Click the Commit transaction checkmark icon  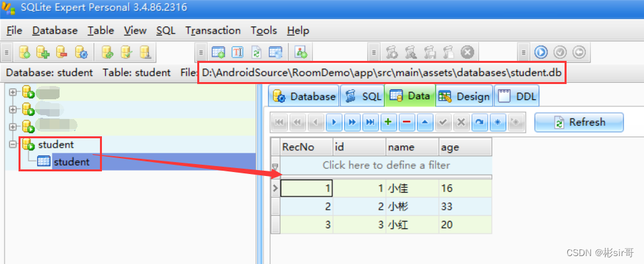(x=560, y=52)
